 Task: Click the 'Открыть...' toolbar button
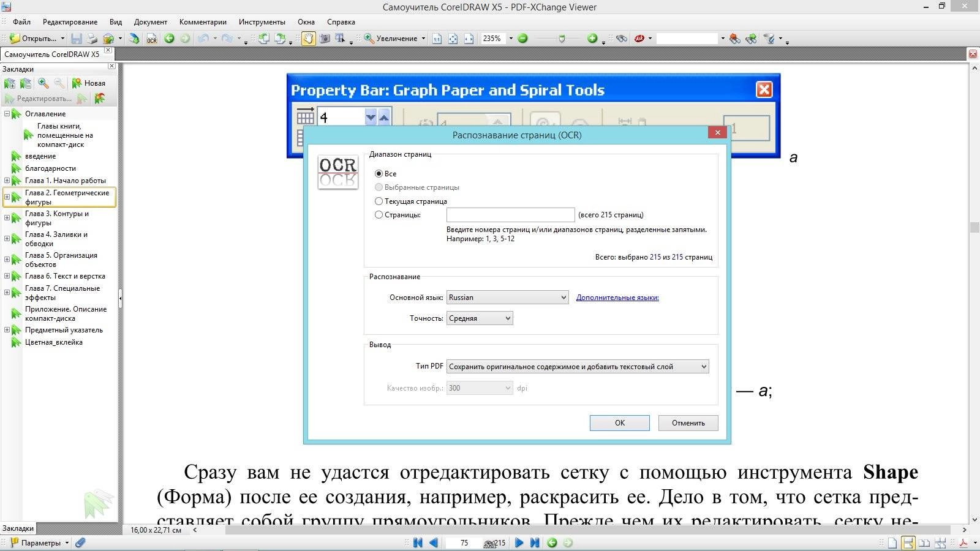pos(33,39)
